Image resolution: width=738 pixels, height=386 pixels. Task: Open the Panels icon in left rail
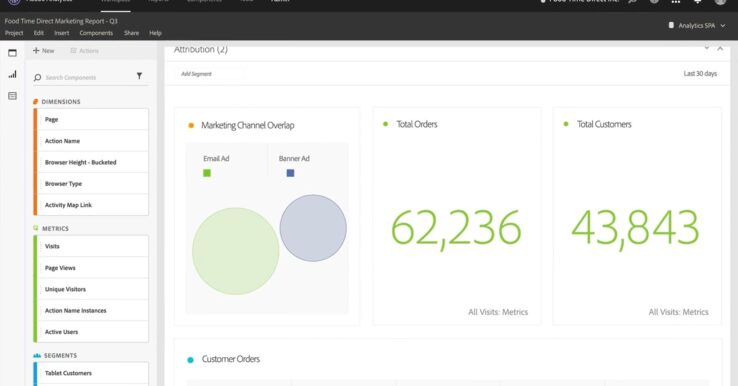[x=12, y=53]
